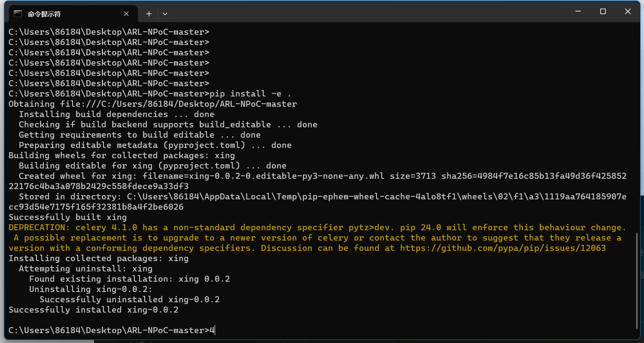Viewport: 644px width, 343px height.
Task: Click 'Building editable for xing' line
Action: [152, 166]
